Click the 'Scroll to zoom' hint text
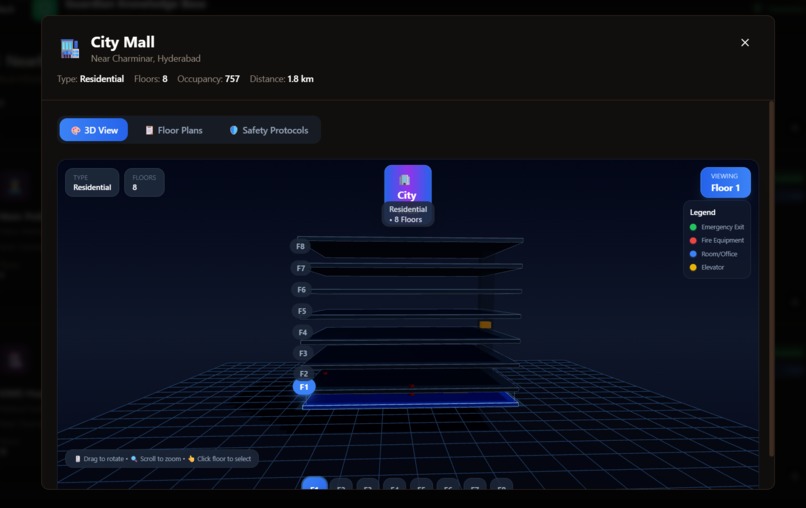The height and width of the screenshot is (508, 806). pos(160,459)
